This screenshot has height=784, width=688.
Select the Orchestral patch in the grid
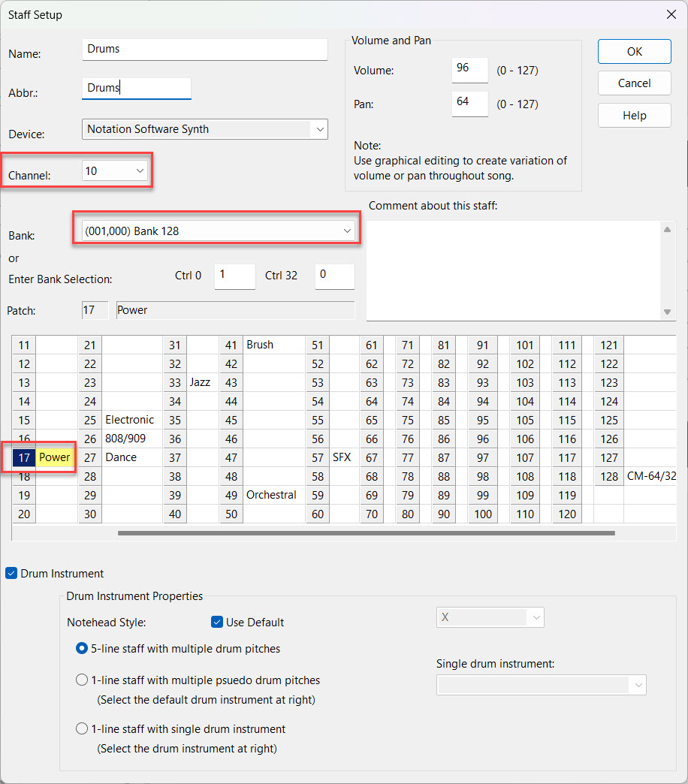[x=270, y=495]
